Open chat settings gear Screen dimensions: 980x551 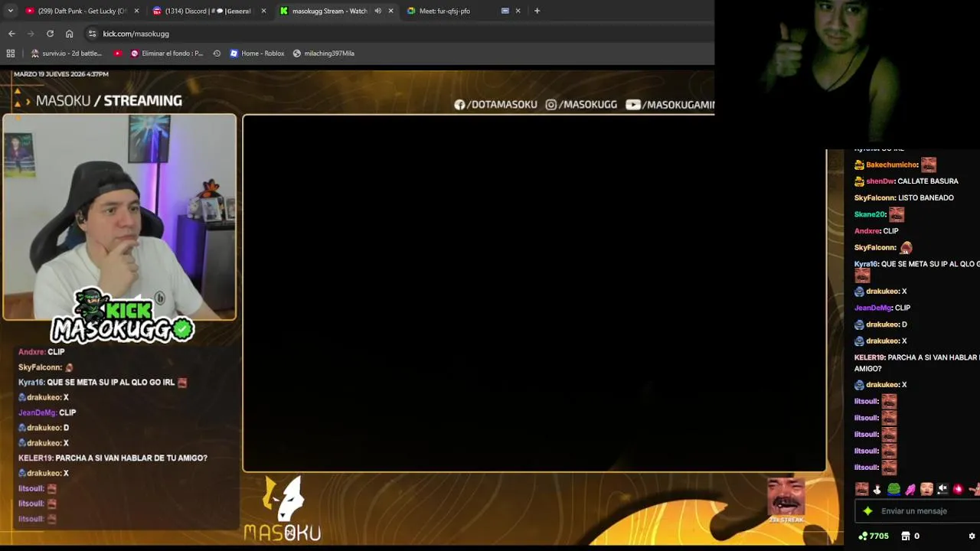[972, 536]
